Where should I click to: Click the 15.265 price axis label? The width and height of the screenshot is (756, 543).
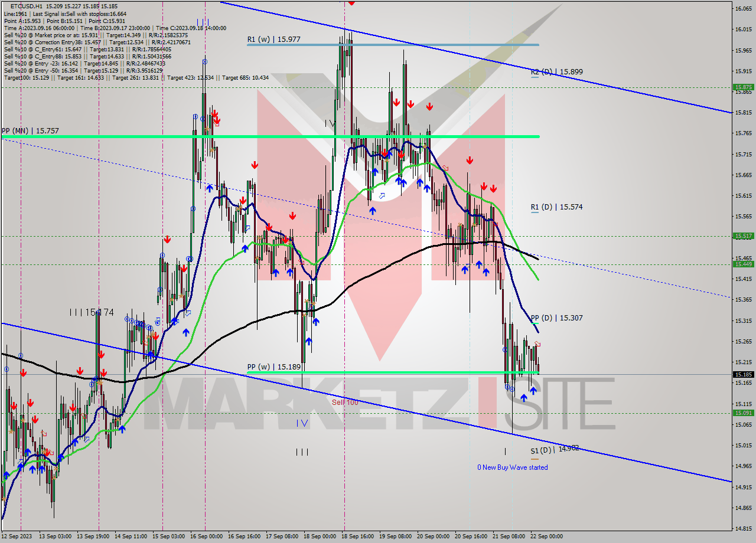[x=743, y=341]
